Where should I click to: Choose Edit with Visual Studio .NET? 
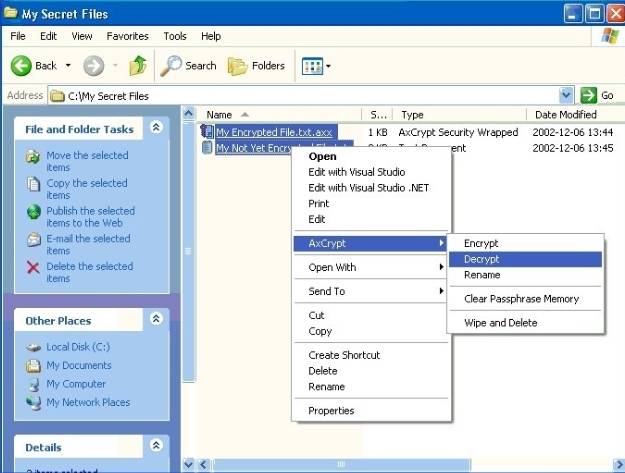(x=370, y=188)
